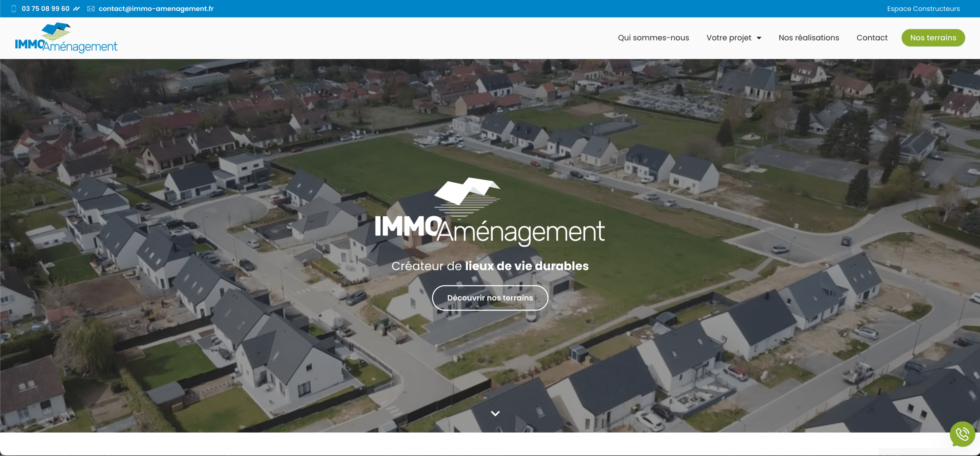Call the number 03 75 08 99 60
The image size is (980, 456).
tap(46, 8)
